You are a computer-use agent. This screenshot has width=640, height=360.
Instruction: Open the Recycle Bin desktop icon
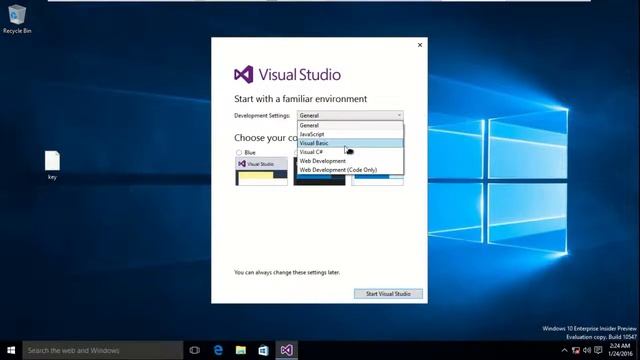pos(17,19)
